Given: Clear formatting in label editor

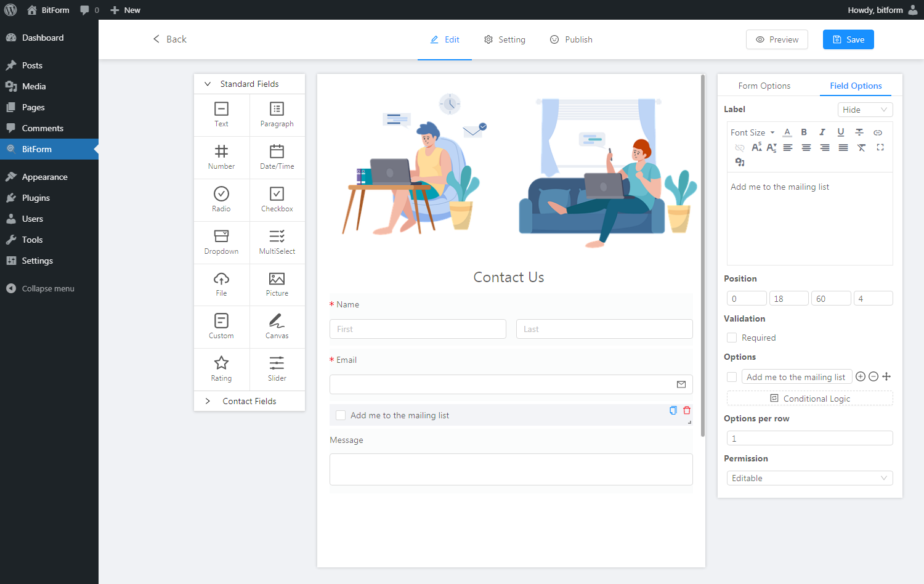Looking at the screenshot, I should click(x=862, y=147).
